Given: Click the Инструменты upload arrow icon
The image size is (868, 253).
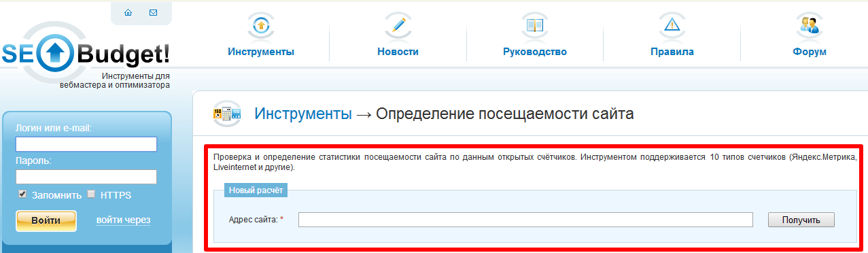Looking at the screenshot, I should (261, 26).
